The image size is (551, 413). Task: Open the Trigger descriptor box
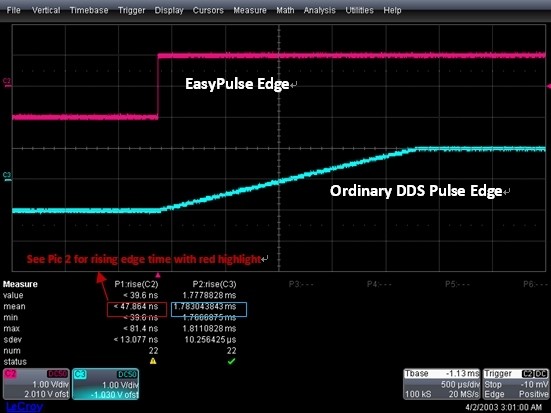point(516,384)
